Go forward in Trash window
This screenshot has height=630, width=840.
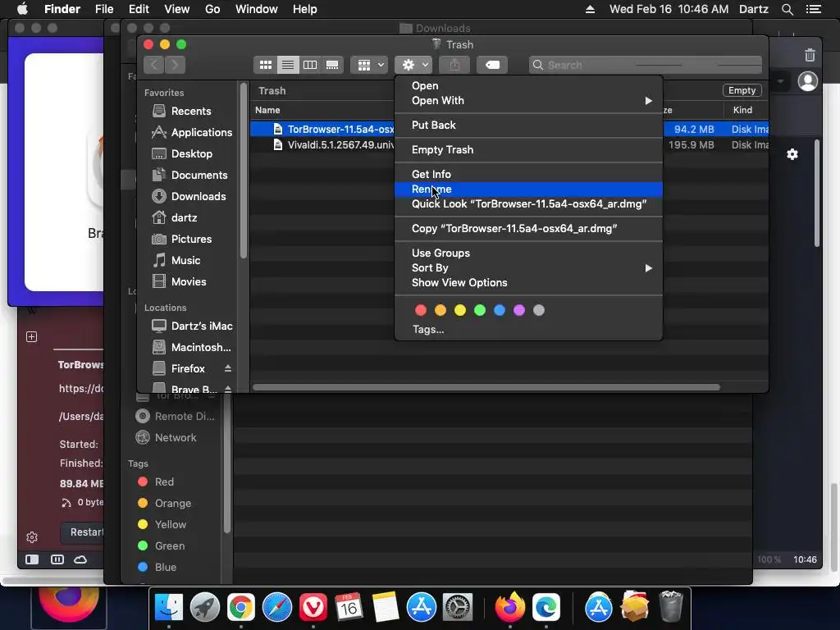pyautogui.click(x=175, y=65)
